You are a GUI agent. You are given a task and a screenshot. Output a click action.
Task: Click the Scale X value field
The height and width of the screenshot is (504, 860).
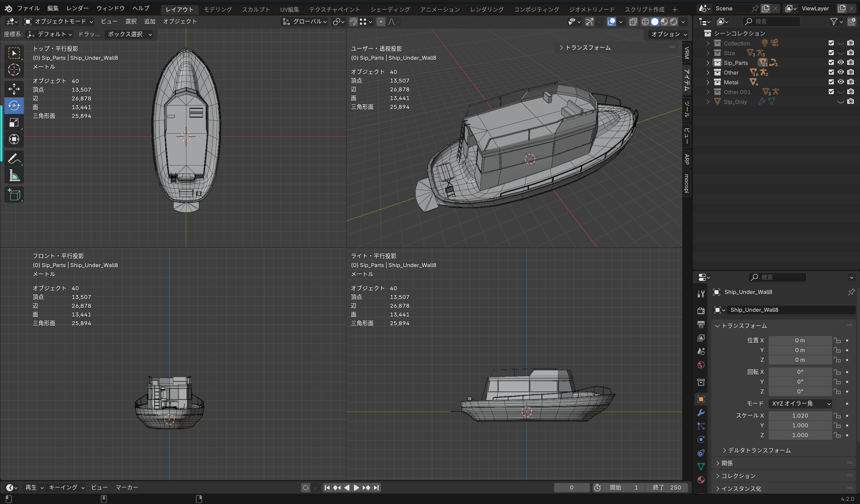[x=800, y=415]
